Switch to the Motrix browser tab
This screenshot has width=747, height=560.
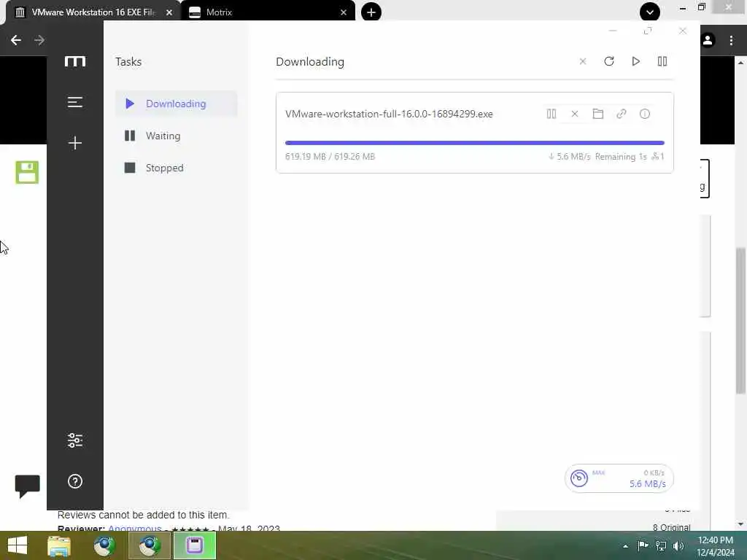(267, 12)
